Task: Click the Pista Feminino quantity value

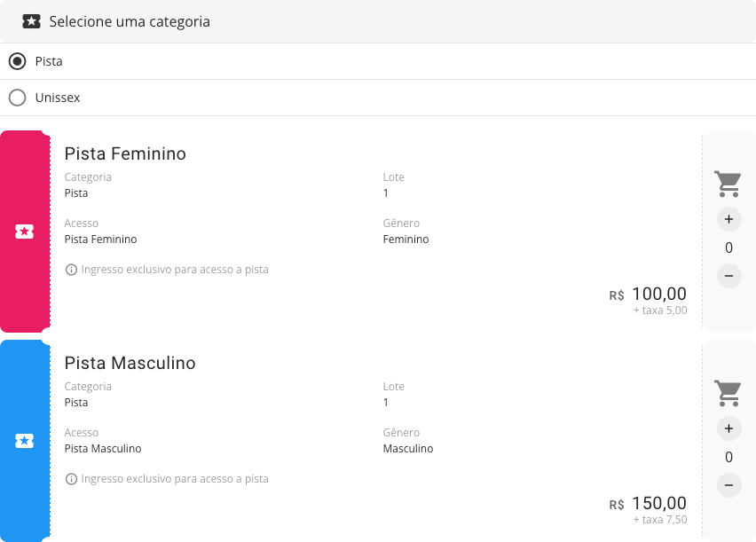Action: 729,247
